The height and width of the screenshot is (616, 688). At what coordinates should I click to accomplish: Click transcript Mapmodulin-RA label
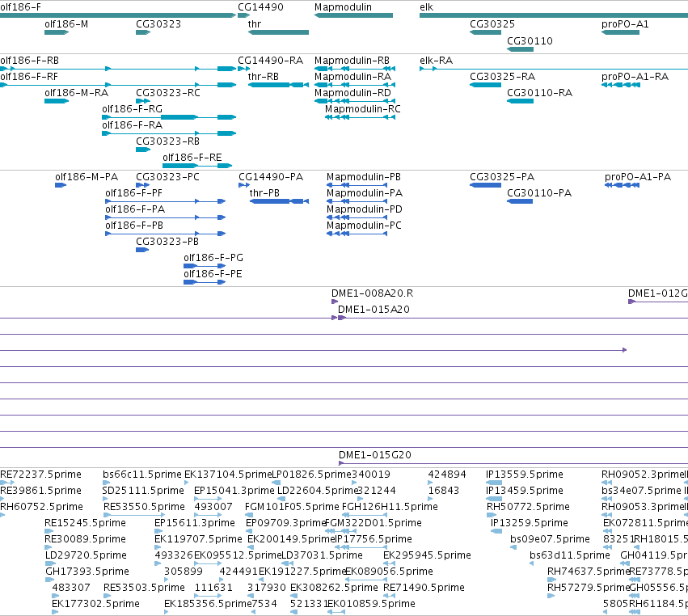click(352, 77)
